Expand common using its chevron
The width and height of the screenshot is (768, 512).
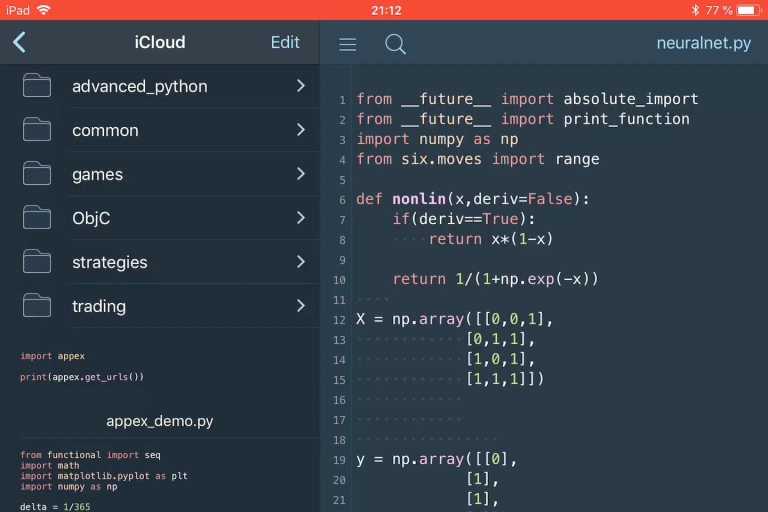301,130
